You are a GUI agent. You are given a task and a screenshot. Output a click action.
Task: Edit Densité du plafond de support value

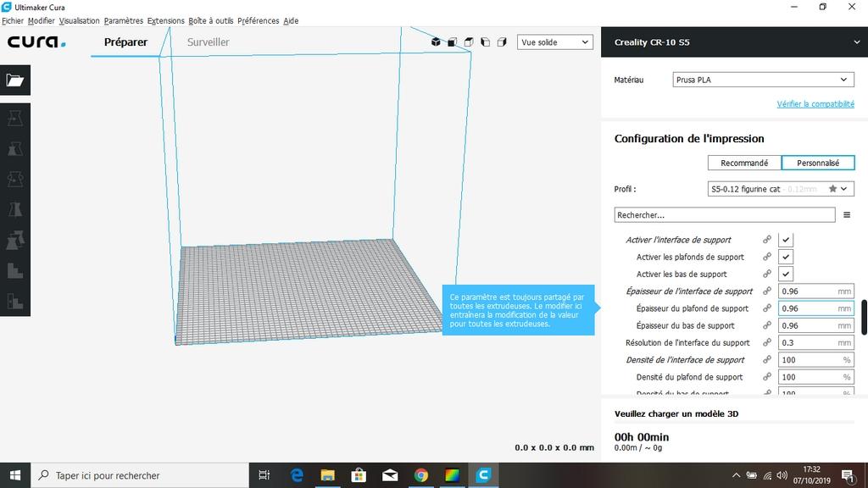816,377
